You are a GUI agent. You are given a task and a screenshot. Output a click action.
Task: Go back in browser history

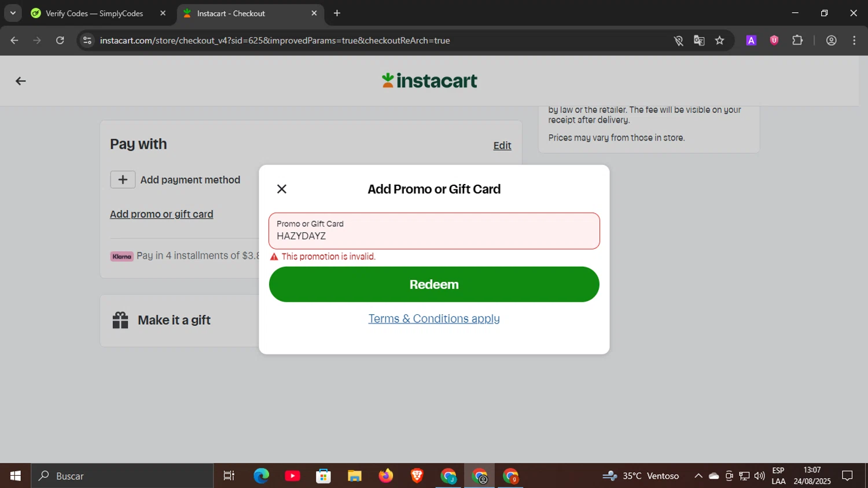[14, 41]
